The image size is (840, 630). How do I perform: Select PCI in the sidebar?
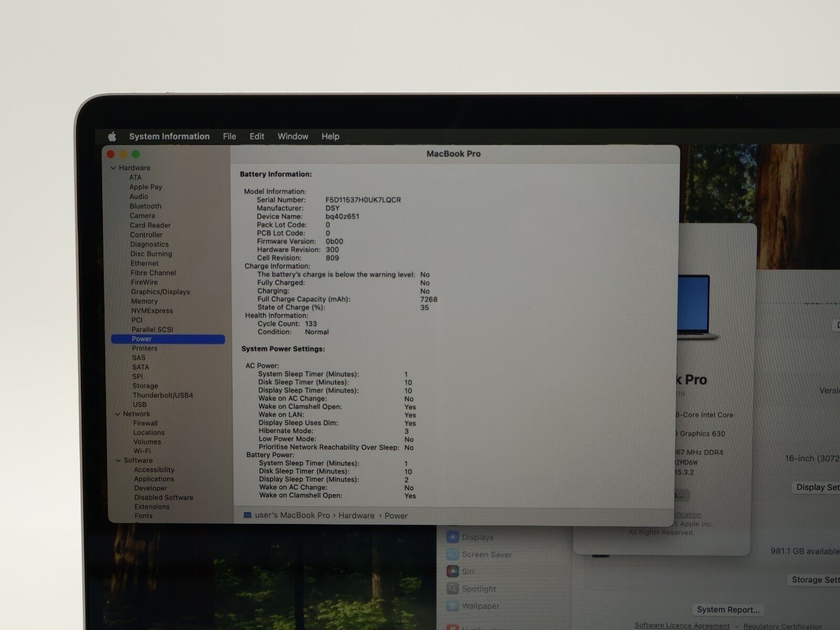coord(137,320)
